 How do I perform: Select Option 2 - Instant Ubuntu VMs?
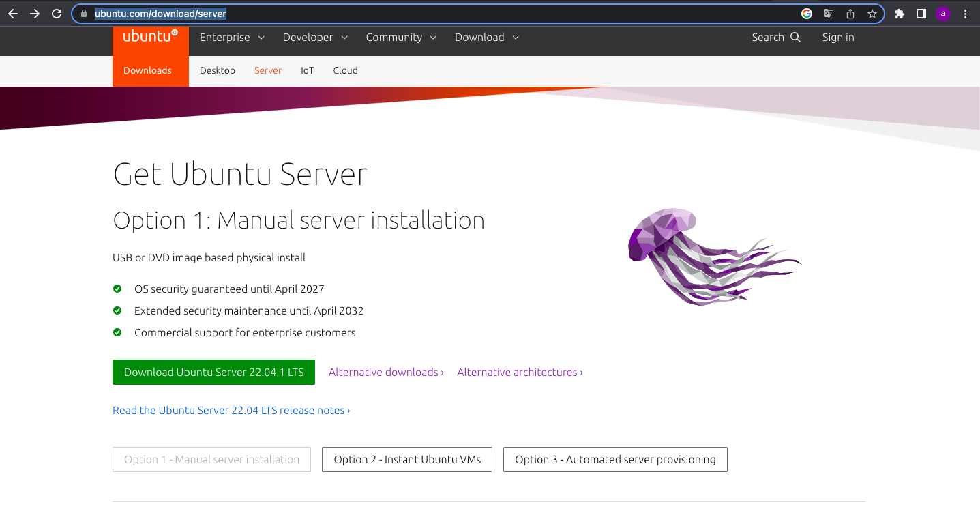click(x=407, y=460)
